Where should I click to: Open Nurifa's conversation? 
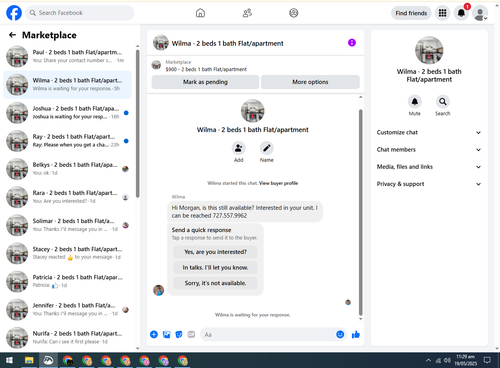click(67, 338)
